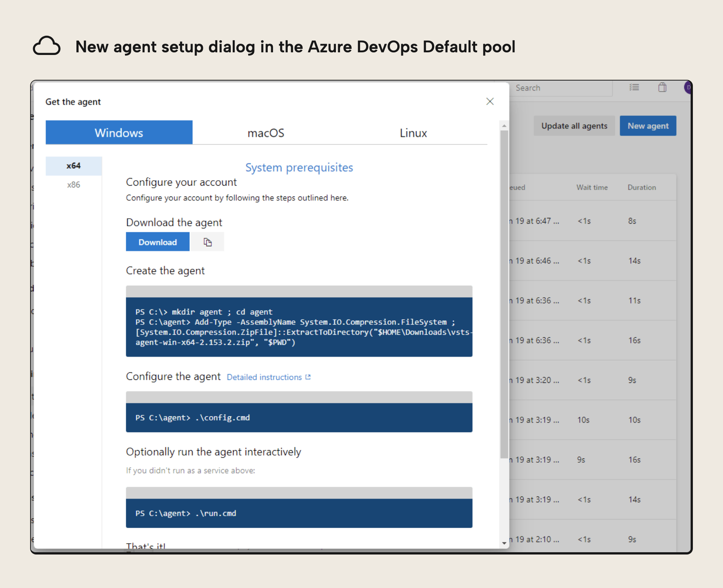Click the dialog scrollbar up arrow
723x588 pixels.
point(504,126)
